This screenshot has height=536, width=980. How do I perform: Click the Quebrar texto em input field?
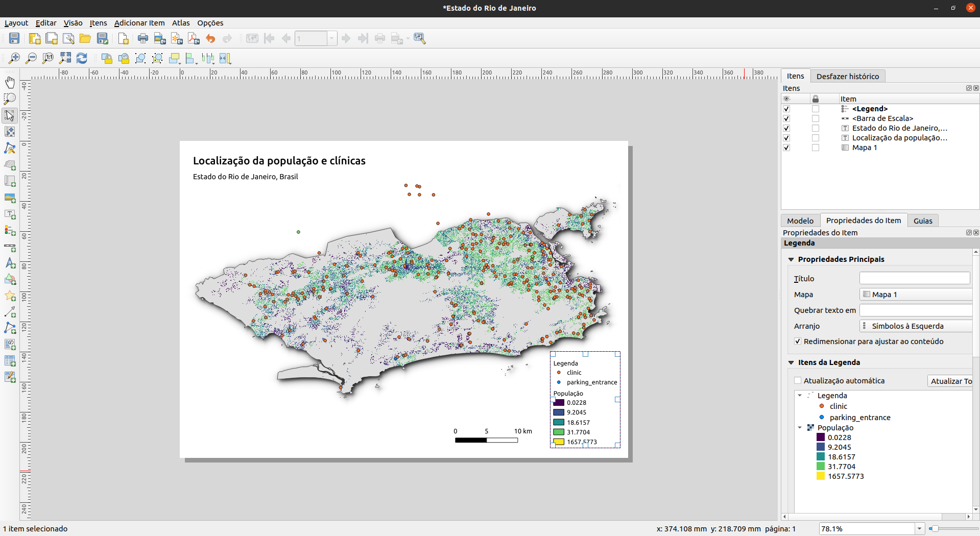(916, 310)
